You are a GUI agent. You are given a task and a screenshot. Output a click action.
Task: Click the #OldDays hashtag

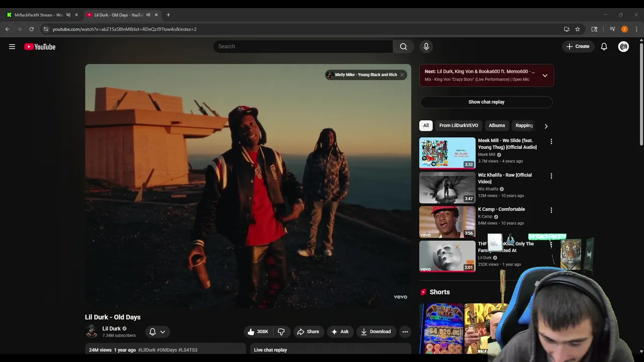[x=167, y=350]
